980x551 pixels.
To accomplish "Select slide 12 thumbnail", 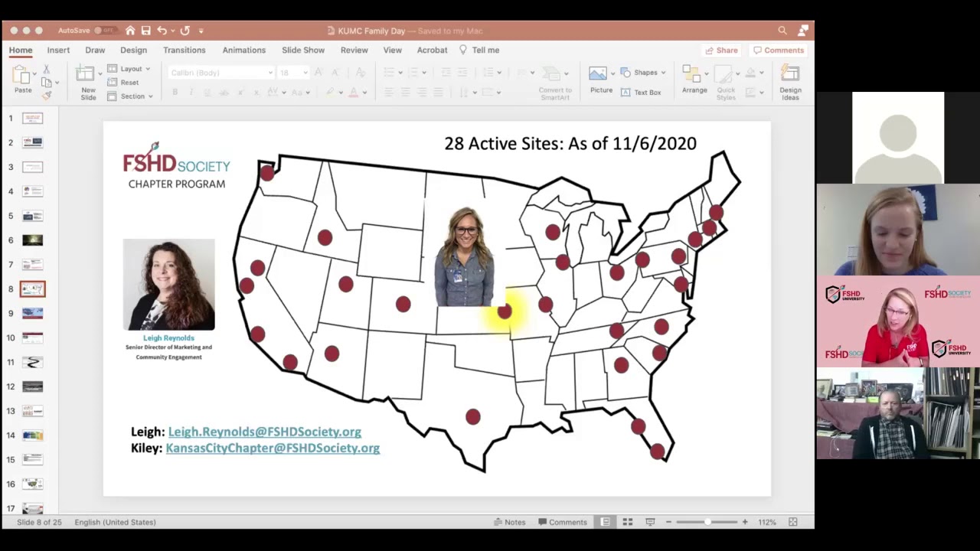I will click(33, 386).
